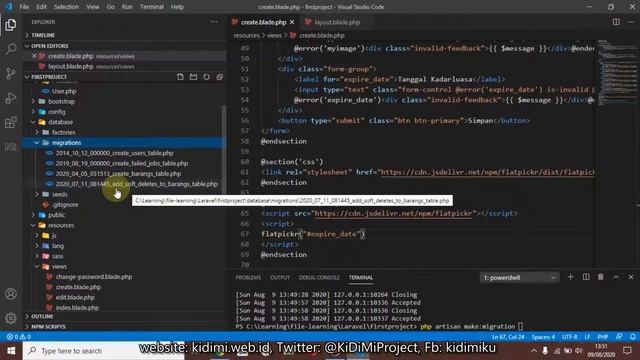Close create.blade.php in Open Editors list
This screenshot has height=360, width=640.
coord(34,56)
